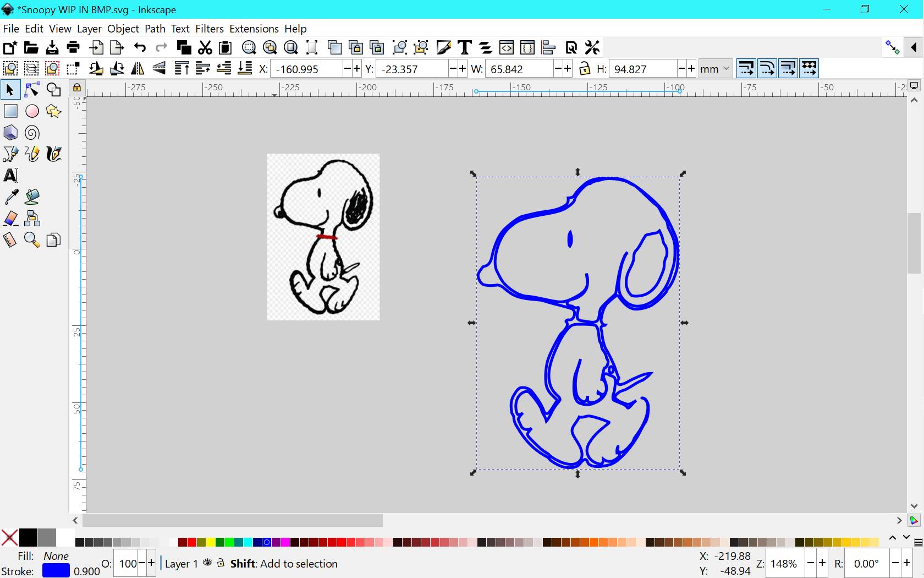Activate the Text tool in toolbox
924x578 pixels.
pyautogui.click(x=10, y=176)
